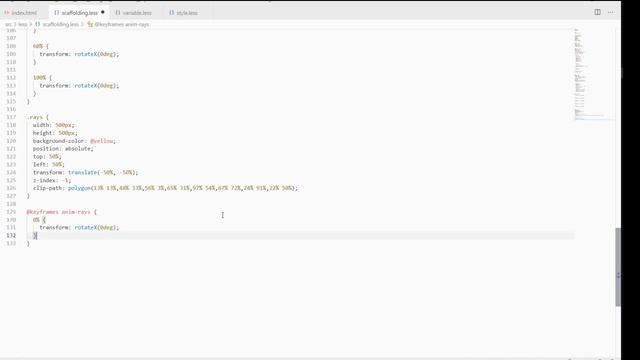Click the keyframes symbol icon in breadcrumb
The height and width of the screenshot is (360, 640).
point(90,24)
